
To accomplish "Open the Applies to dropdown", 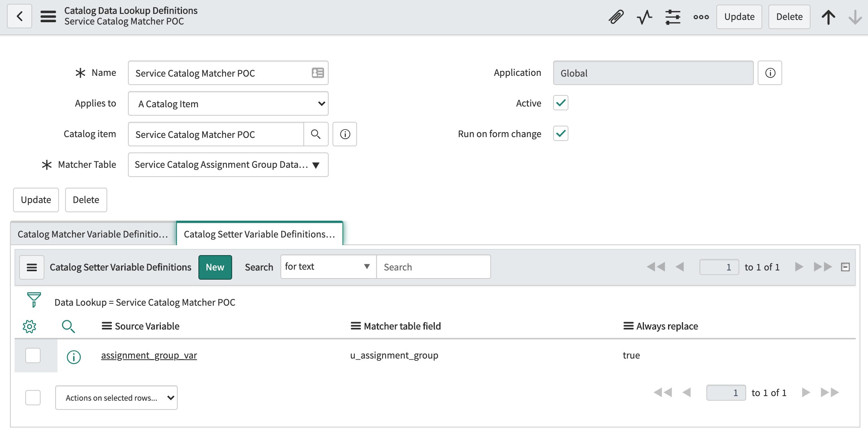I will (x=228, y=103).
